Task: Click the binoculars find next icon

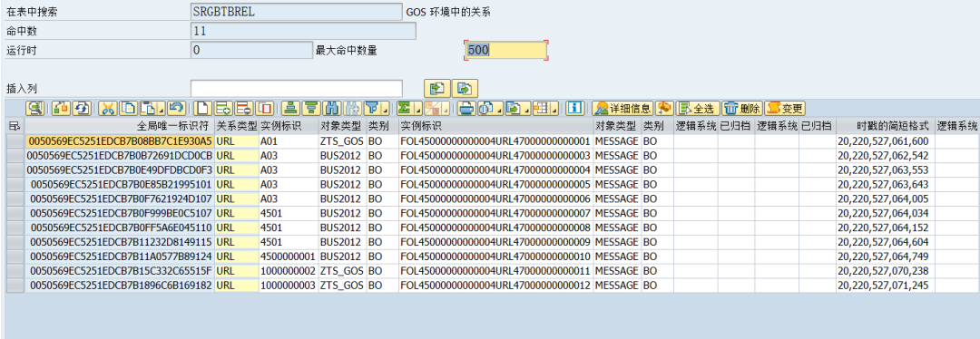Action: pyautogui.click(x=352, y=108)
